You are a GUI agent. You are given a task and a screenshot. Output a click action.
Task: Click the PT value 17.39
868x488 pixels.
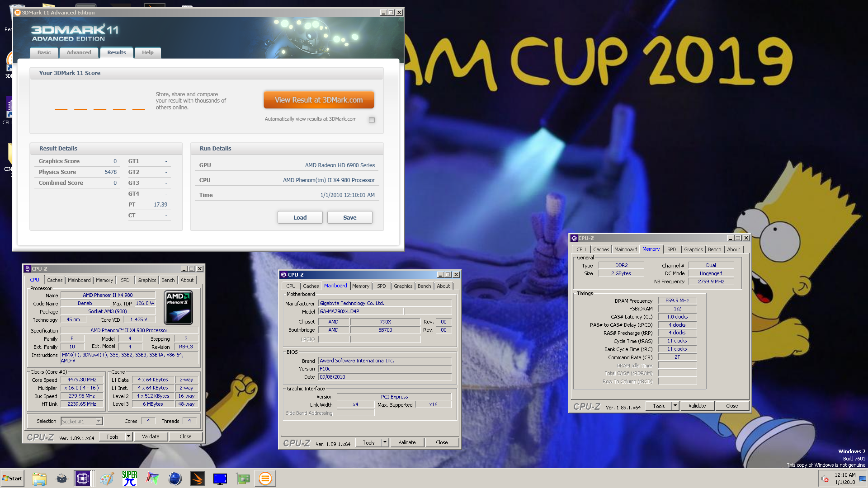click(160, 205)
